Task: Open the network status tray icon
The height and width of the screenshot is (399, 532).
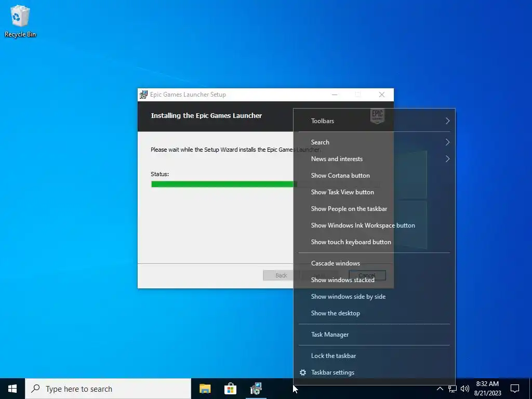Action: pyautogui.click(x=453, y=389)
